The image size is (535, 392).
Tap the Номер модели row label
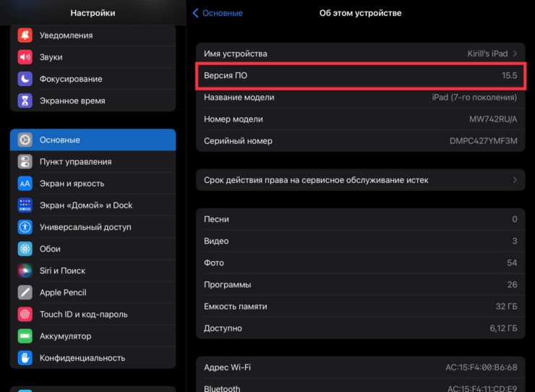click(x=234, y=119)
